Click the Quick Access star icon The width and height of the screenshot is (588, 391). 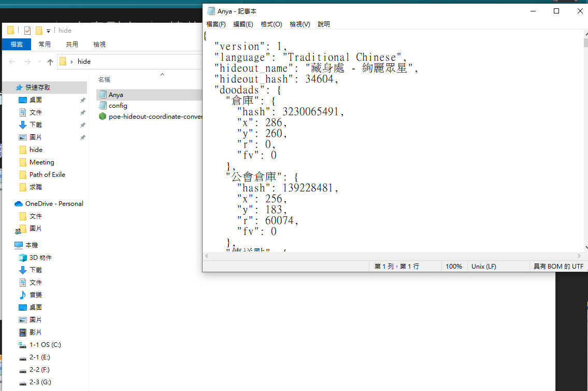point(19,88)
